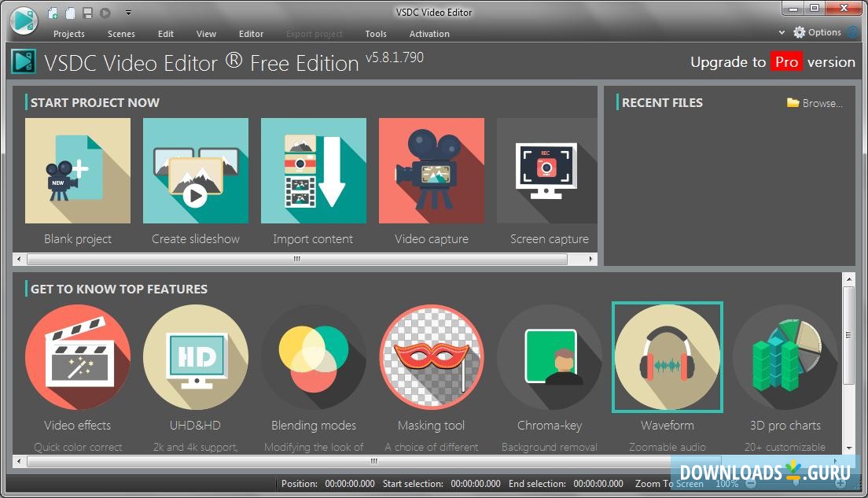This screenshot has width=868, height=498.
Task: Click the Position timecode value
Action: point(350,484)
